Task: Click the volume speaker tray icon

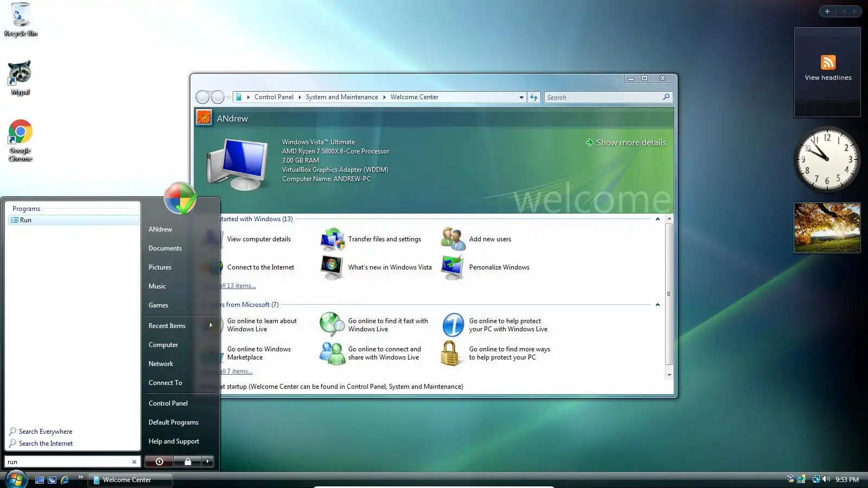Action: click(x=826, y=479)
